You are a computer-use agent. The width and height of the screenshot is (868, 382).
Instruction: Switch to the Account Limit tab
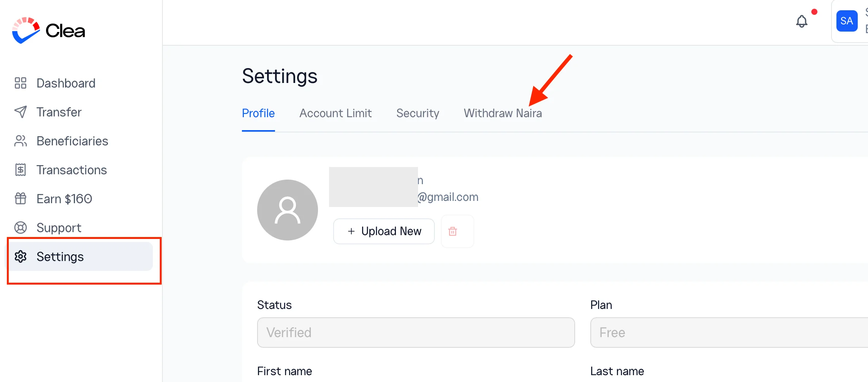tap(335, 113)
